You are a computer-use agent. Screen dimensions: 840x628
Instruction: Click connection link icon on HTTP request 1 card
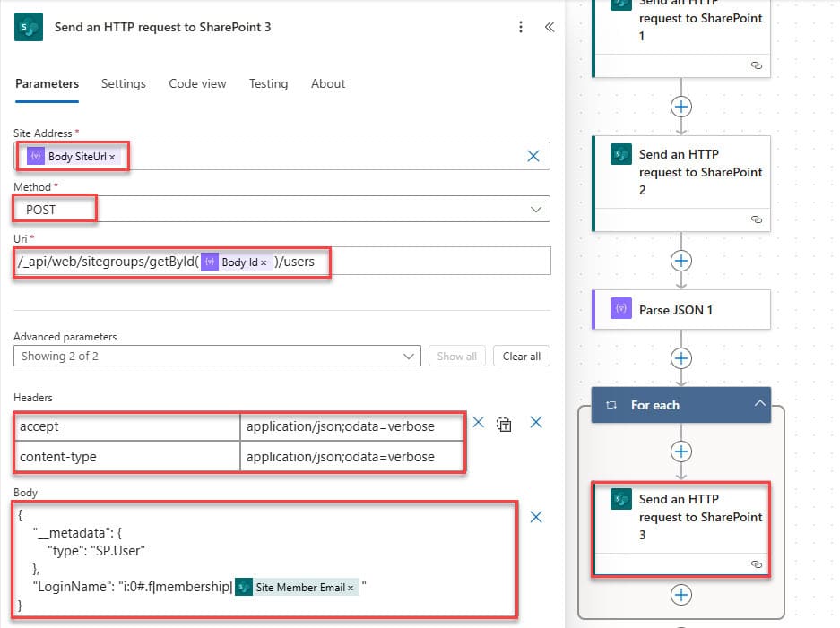[x=757, y=65]
